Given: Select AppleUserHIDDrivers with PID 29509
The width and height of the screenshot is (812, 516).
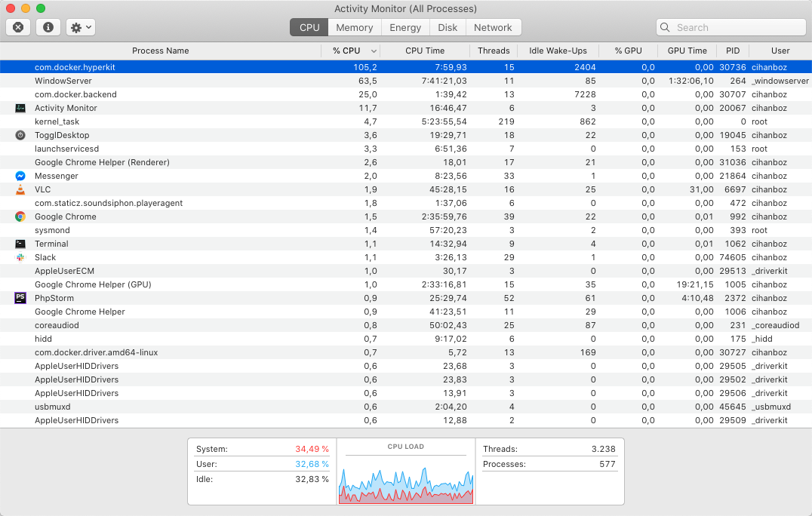Looking at the screenshot, I should point(406,420).
